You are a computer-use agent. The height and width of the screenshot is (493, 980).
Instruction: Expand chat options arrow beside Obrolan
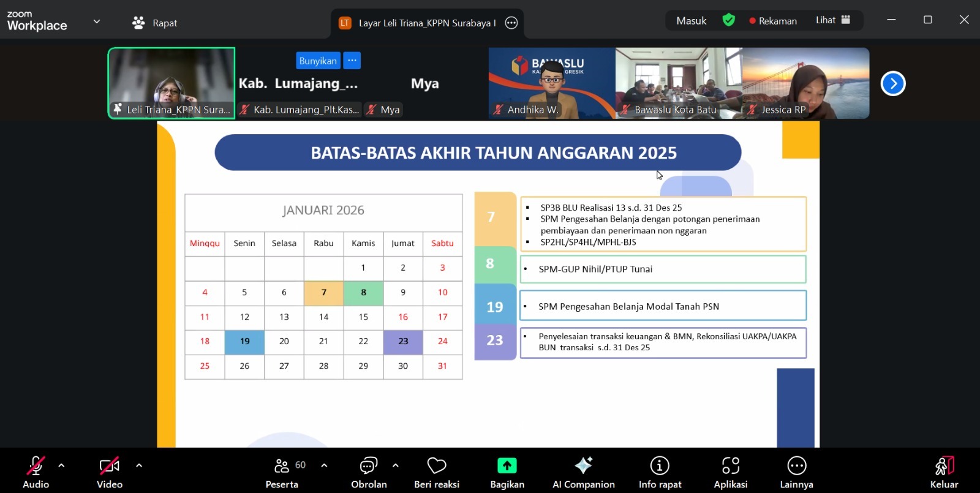396,466
